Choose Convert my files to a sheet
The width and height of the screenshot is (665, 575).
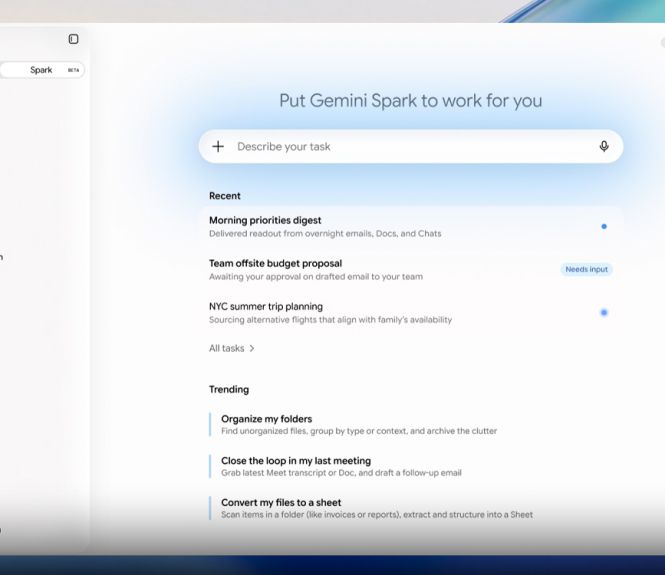[371, 508]
